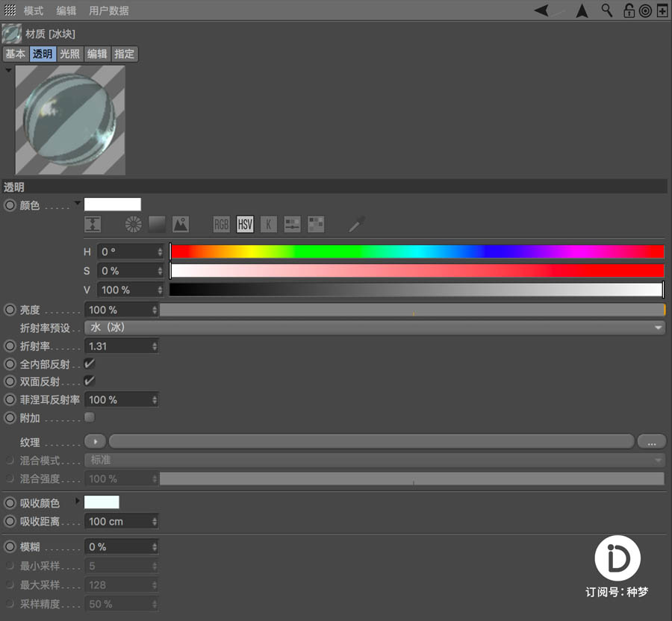Switch to Kelvin temperature mode

[x=268, y=224]
